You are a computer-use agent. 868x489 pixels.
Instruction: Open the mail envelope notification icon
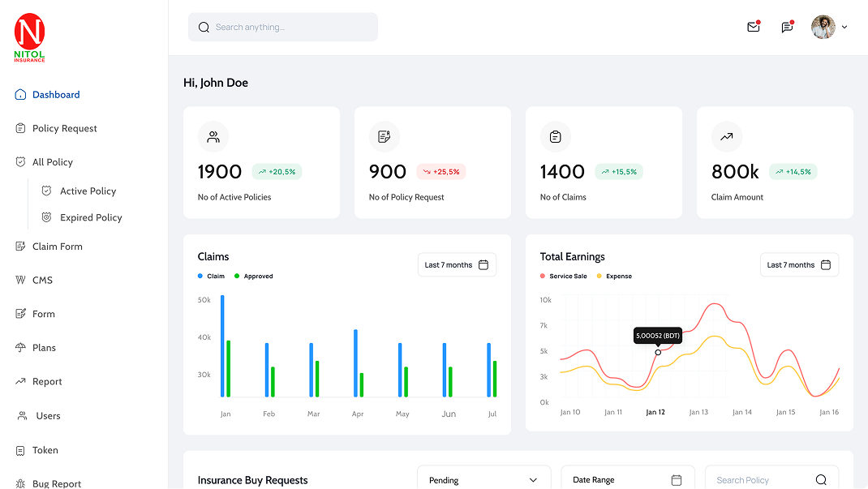tap(753, 28)
